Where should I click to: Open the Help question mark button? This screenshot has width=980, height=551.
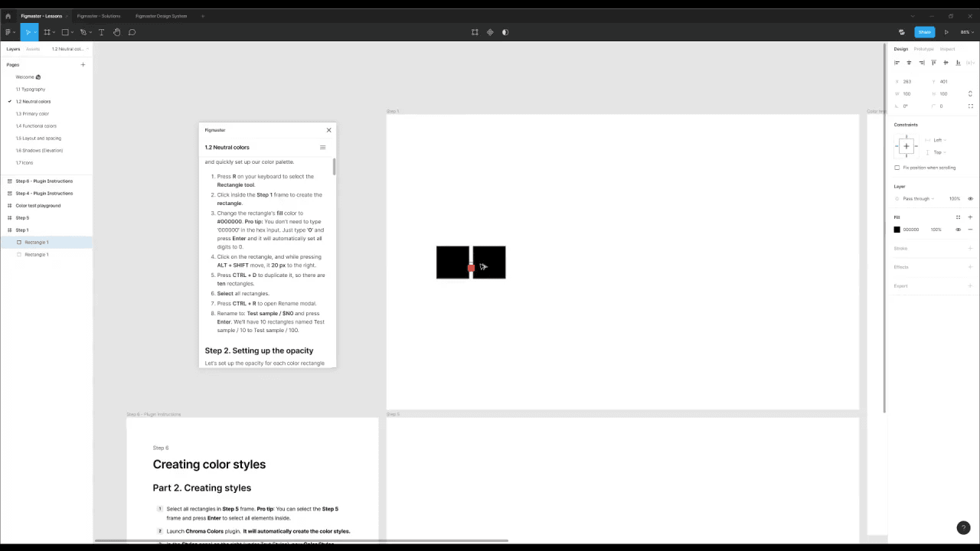point(963,528)
